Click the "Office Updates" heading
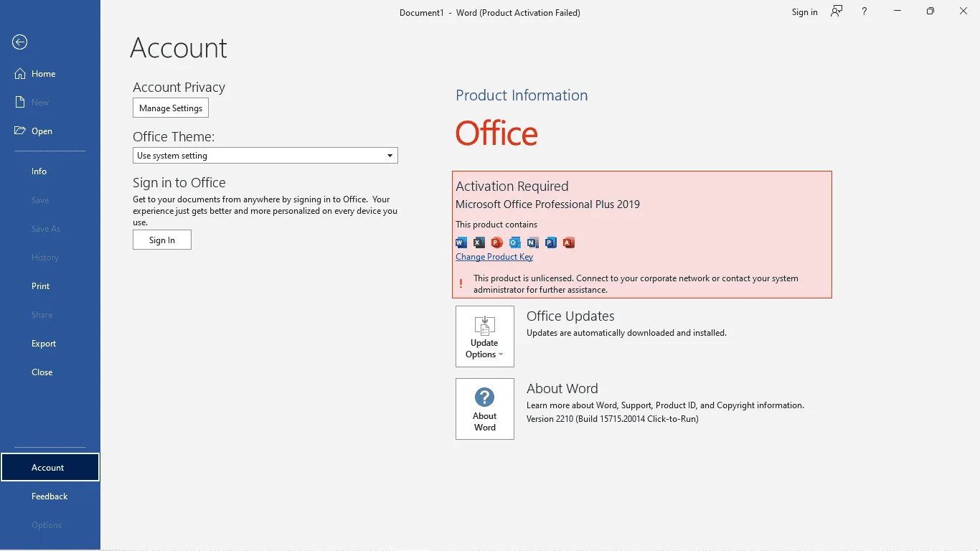 coord(570,316)
